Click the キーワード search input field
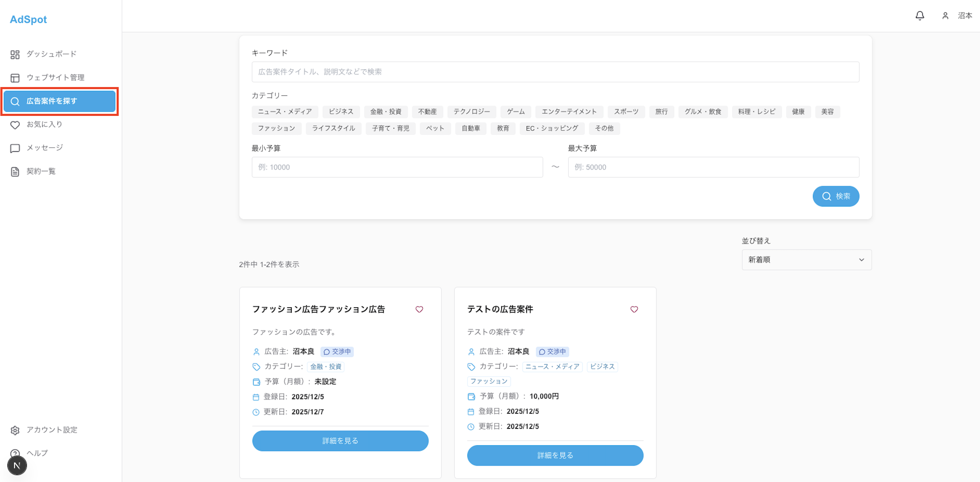This screenshot has width=980, height=482. [x=555, y=72]
